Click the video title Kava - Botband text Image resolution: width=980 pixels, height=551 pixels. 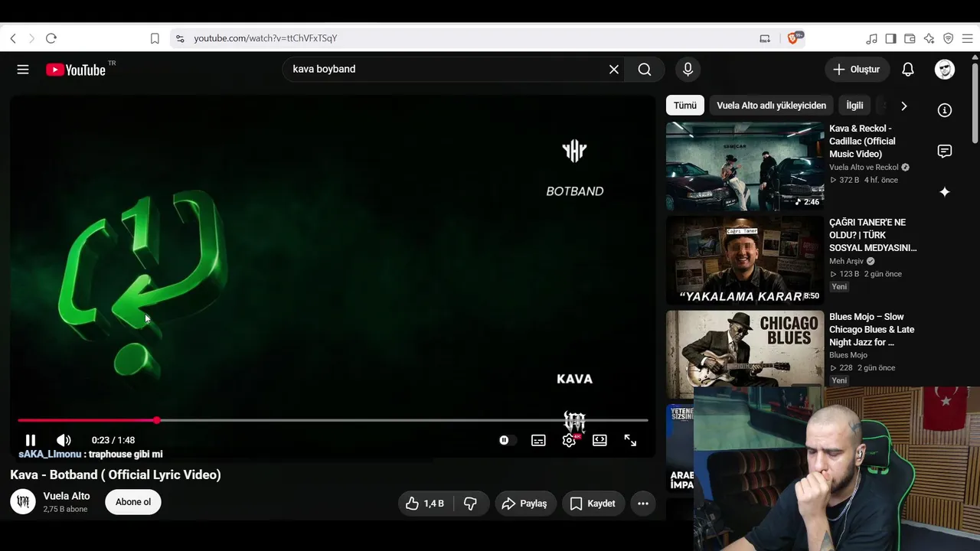tap(116, 474)
